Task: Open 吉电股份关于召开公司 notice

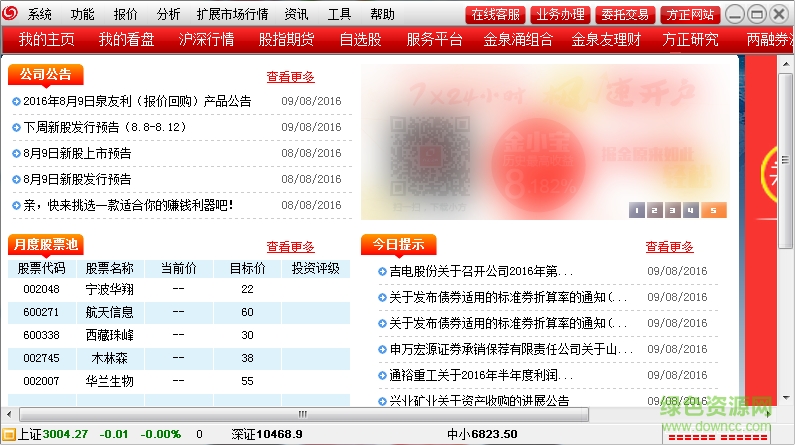Action: (x=481, y=271)
